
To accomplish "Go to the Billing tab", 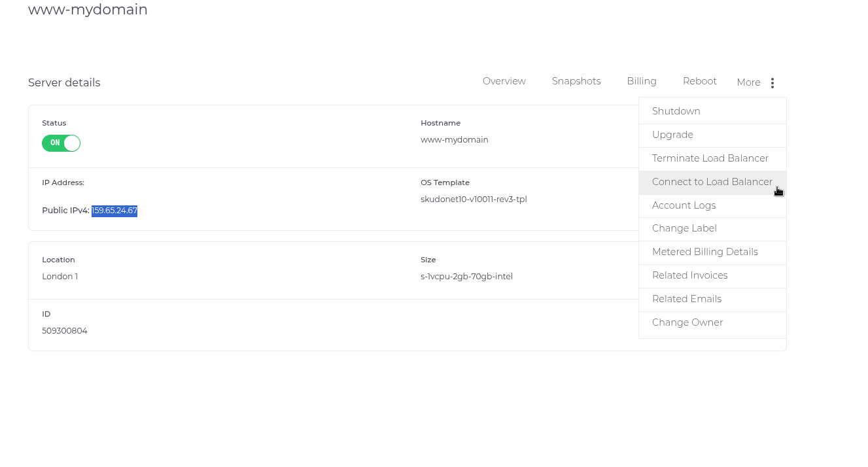I will pos(641,81).
